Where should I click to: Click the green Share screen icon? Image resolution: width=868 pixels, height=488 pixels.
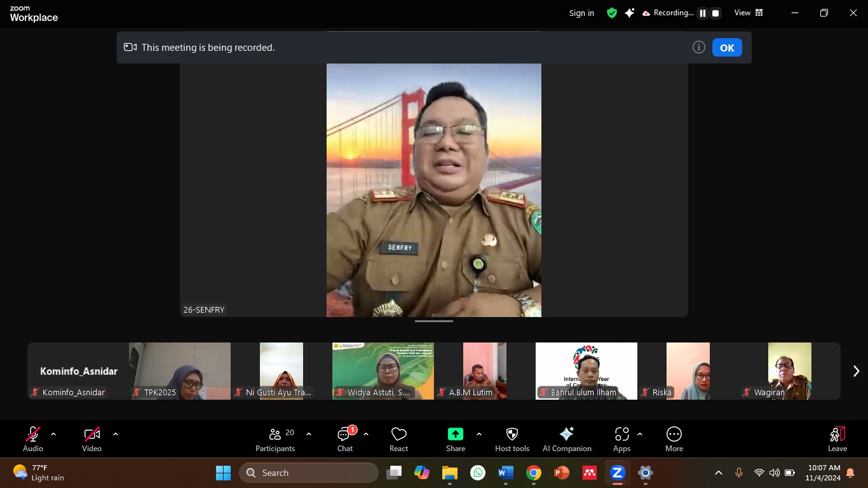(x=456, y=434)
